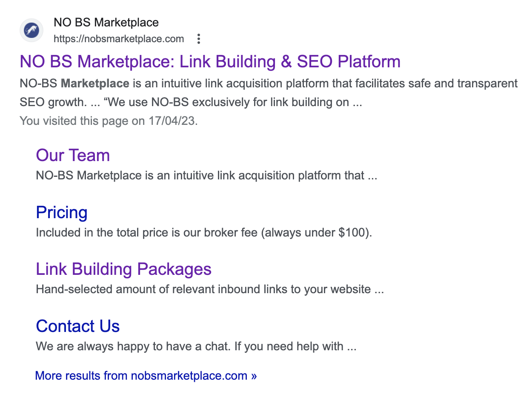This screenshot has height=398, width=532.
Task: Click the 'Hand-selected amount' description text
Action: tap(209, 290)
